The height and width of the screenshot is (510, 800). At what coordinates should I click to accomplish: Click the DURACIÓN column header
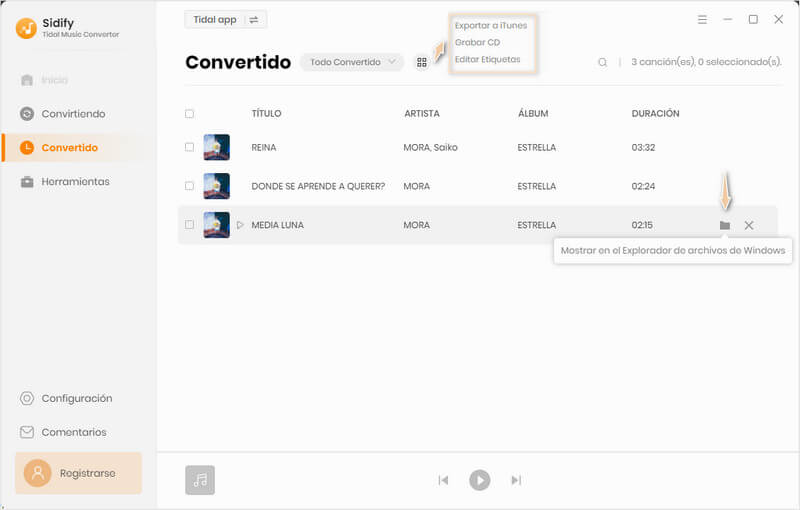pos(656,114)
